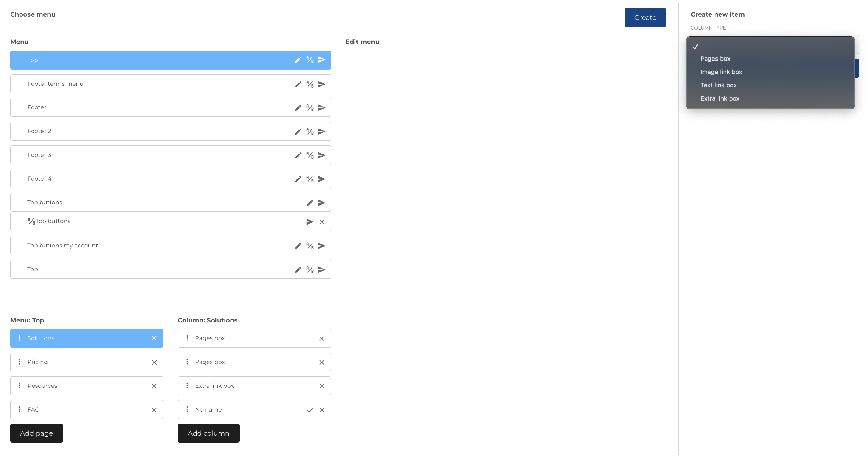This screenshot has height=466, width=868.
Task: Delete the first Pages box column item
Action: coord(322,338)
